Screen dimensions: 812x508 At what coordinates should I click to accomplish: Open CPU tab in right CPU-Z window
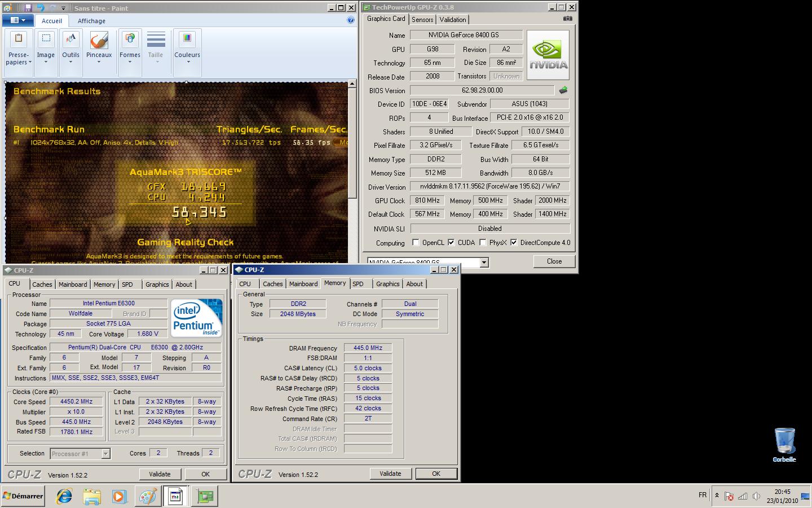(x=245, y=284)
